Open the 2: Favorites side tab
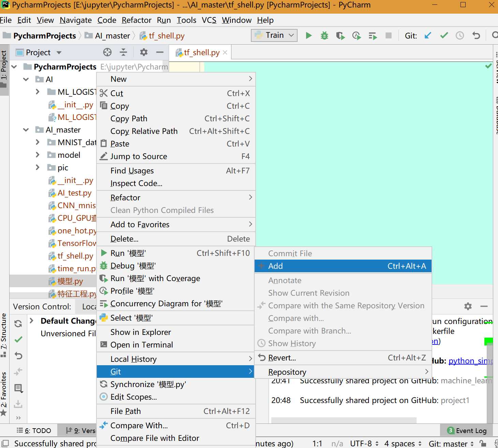 (4, 393)
